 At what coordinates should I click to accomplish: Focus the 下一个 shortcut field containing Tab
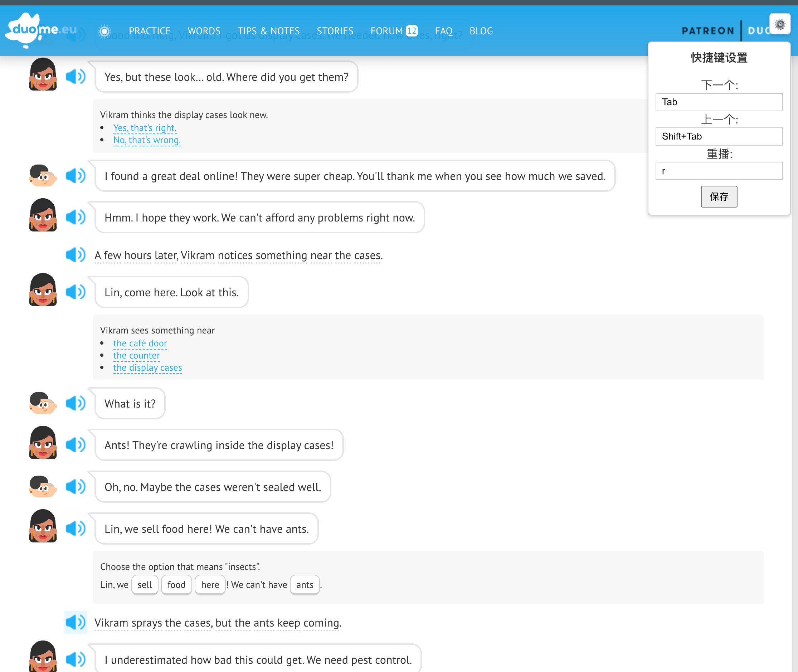click(x=719, y=102)
